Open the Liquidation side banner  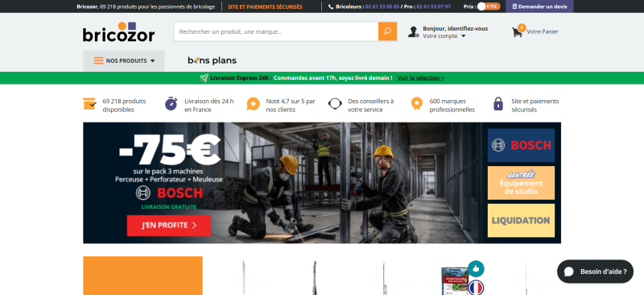click(x=521, y=221)
